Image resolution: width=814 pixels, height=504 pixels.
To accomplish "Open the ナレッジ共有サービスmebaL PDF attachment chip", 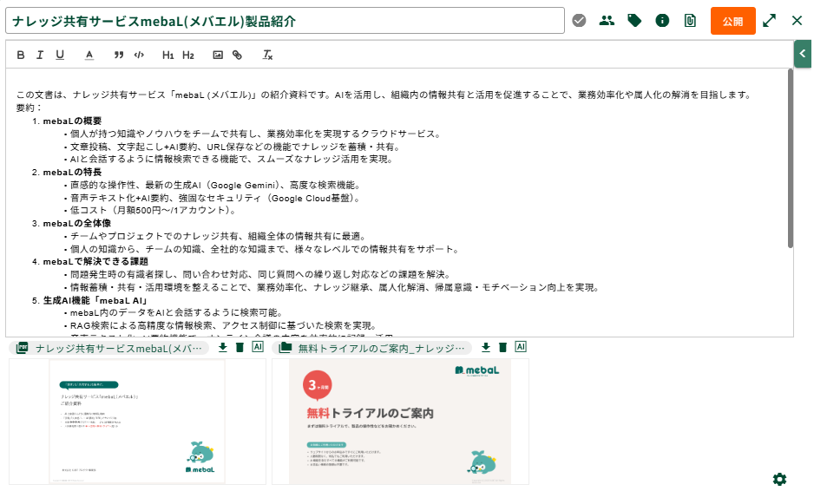I will (109, 348).
